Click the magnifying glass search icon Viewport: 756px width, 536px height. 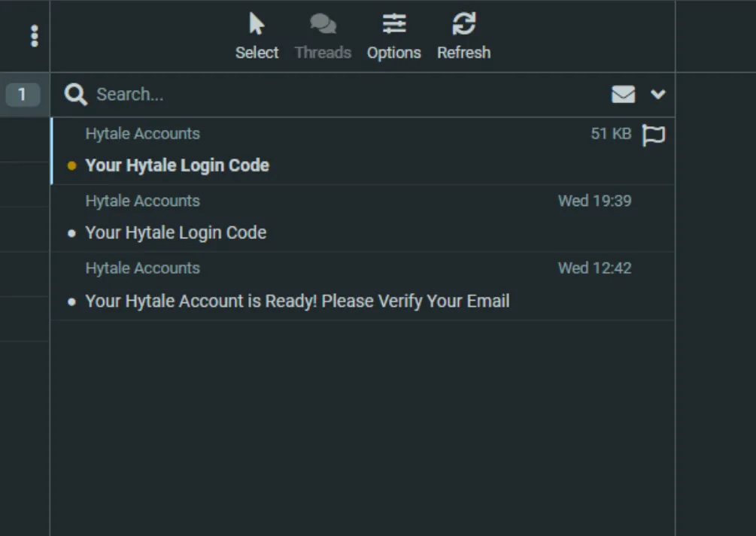tap(75, 94)
